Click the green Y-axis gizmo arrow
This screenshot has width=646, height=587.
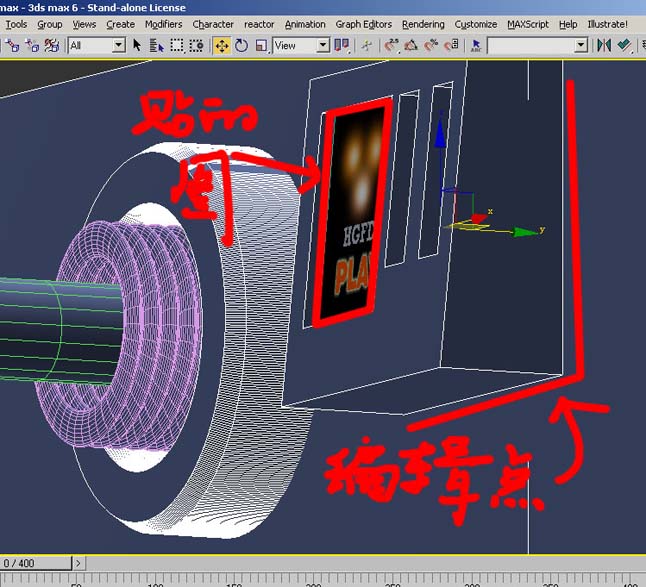click(525, 232)
